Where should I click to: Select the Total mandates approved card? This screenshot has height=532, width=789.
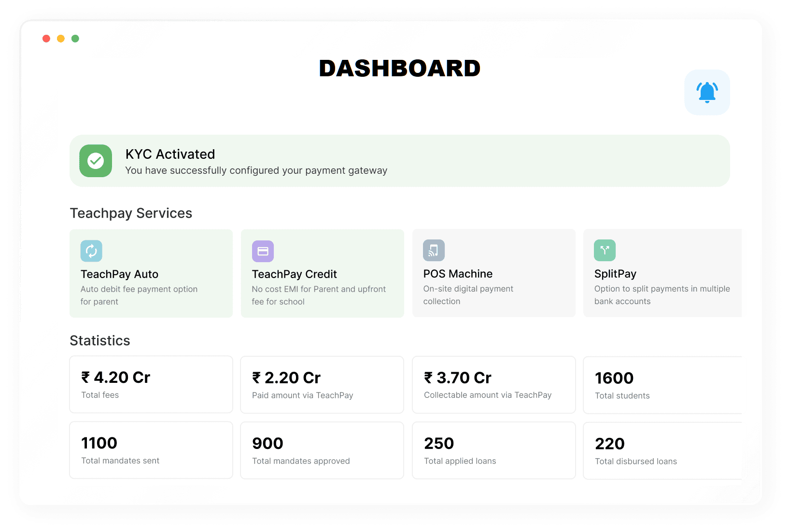322,450
